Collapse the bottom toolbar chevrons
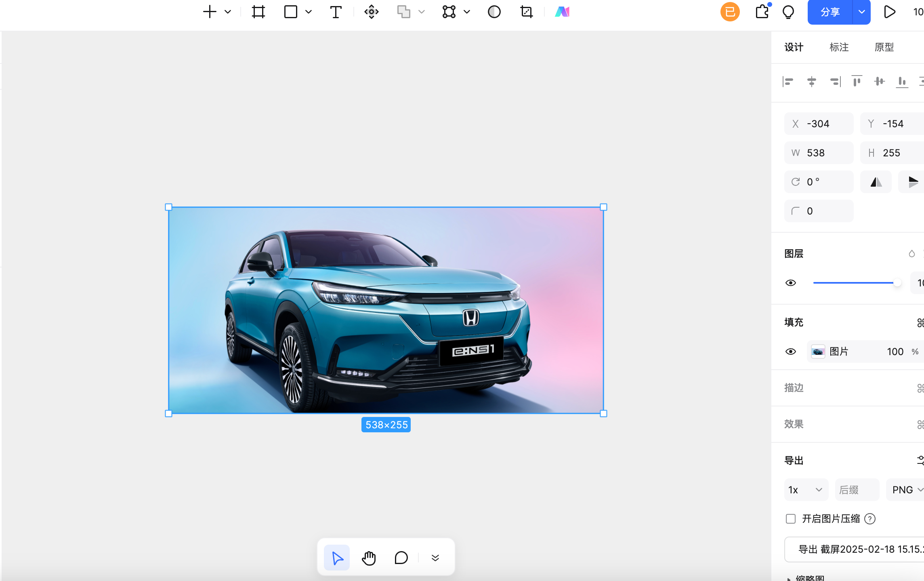Image resolution: width=924 pixels, height=581 pixels. tap(435, 558)
